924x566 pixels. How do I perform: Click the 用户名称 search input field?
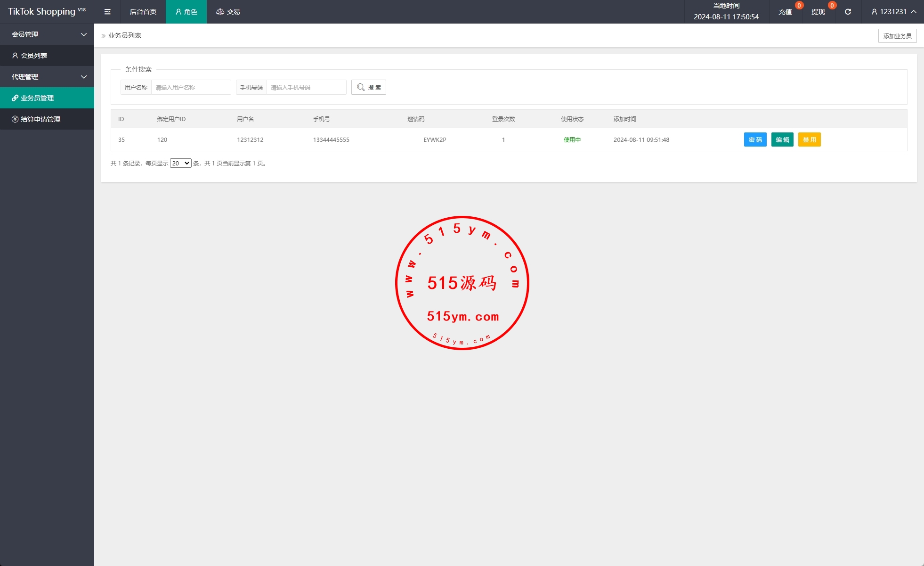191,87
